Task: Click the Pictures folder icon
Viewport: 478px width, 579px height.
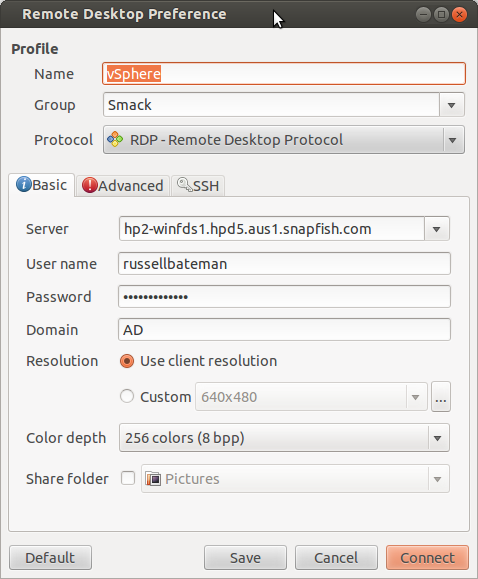Action: click(x=153, y=479)
